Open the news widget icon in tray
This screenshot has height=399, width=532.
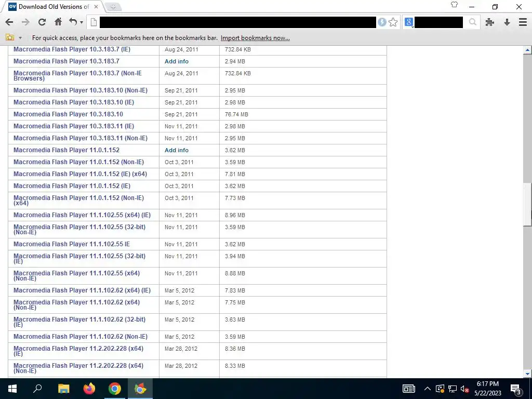[409, 389]
